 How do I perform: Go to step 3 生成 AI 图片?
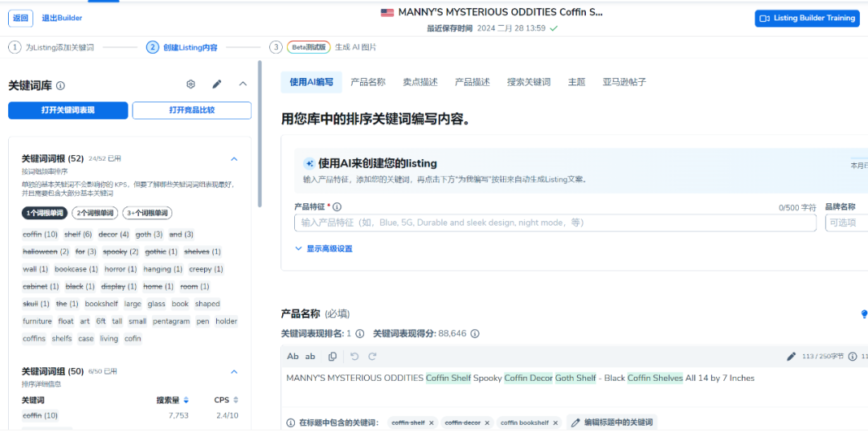tap(323, 47)
